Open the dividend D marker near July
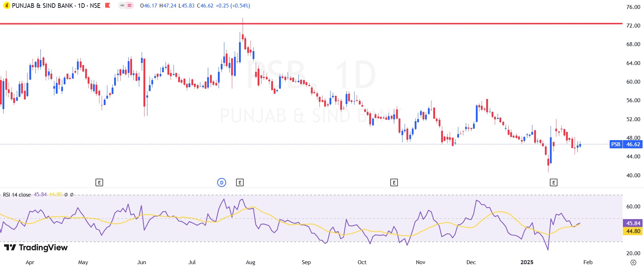644x267 pixels. pyautogui.click(x=222, y=183)
